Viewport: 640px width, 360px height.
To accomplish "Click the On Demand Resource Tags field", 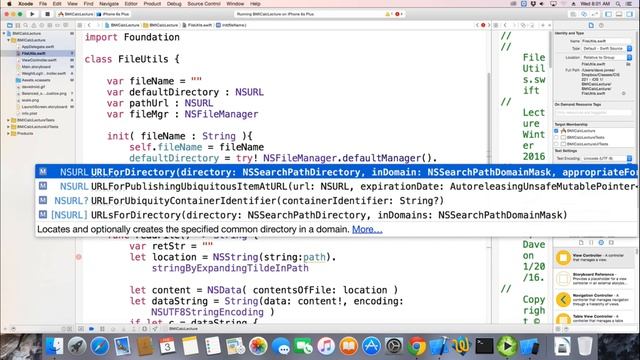I will (x=593, y=112).
